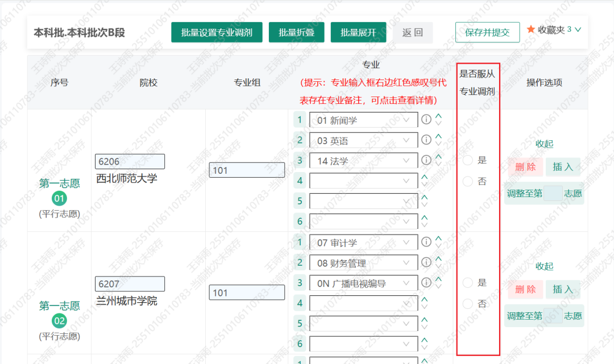Viewport: 614px width, 364px height.
Task: Open empty major slot 4 for 西北师范大学
Action: pos(363,181)
